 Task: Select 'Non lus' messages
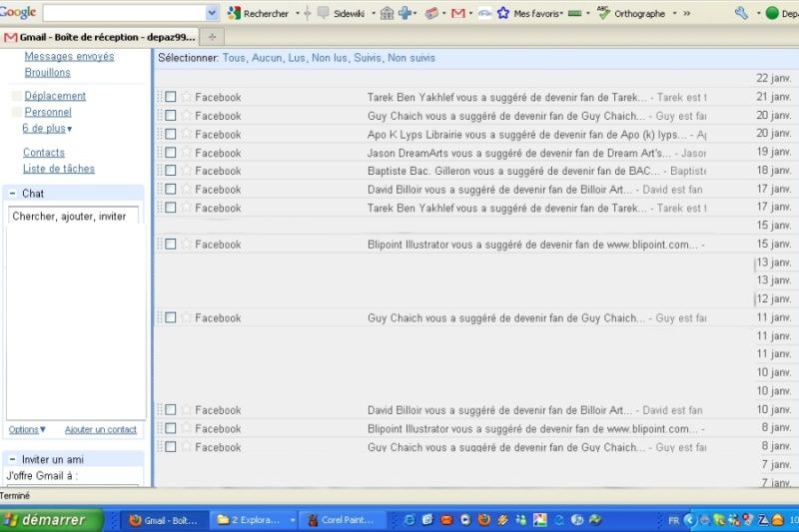click(330, 58)
